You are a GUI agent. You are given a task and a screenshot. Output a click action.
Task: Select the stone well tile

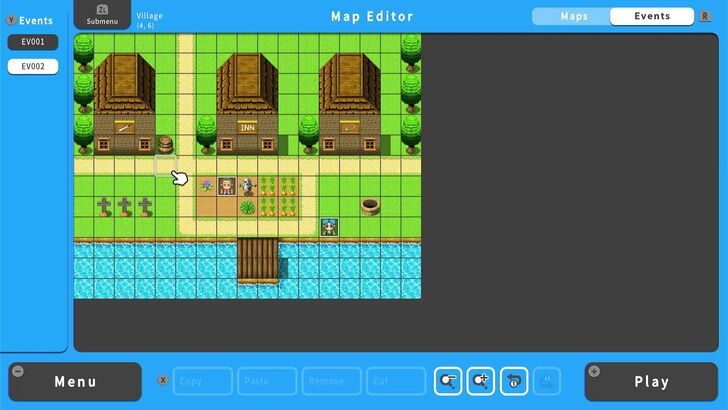[370, 206]
